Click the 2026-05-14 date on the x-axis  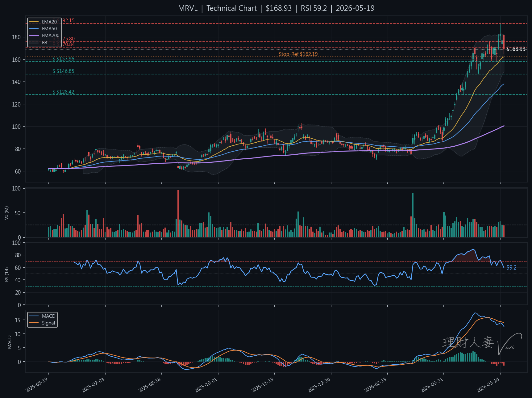(x=488, y=385)
